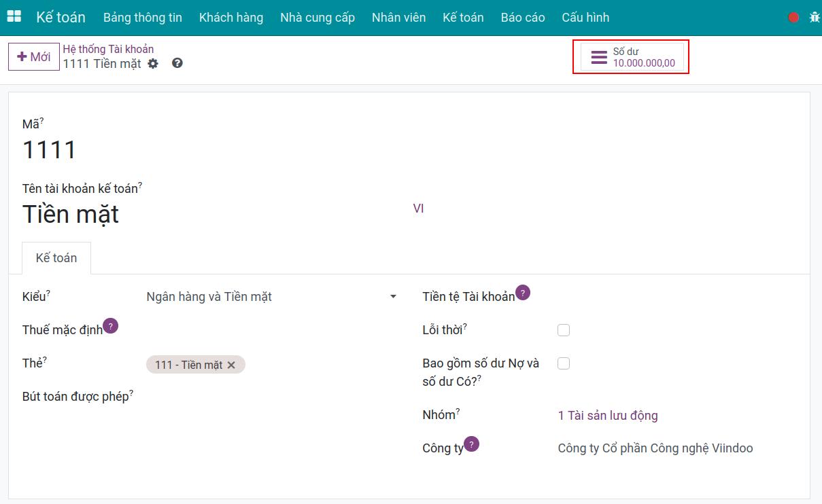
Task: Go back to Hệ thống Tài khoản breadcrumb
Action: point(109,49)
